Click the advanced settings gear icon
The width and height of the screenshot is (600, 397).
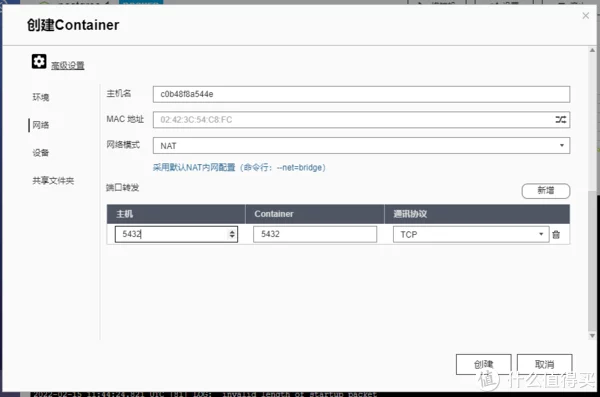(39, 61)
